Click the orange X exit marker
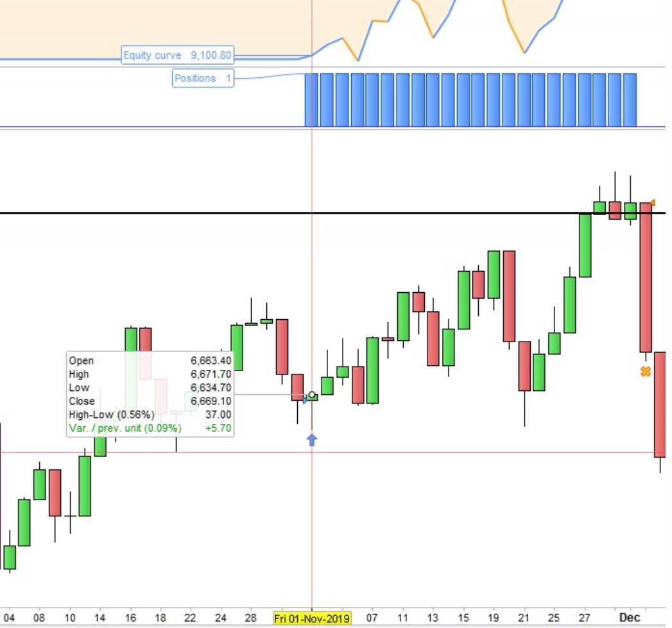The height and width of the screenshot is (628, 672). point(646,371)
